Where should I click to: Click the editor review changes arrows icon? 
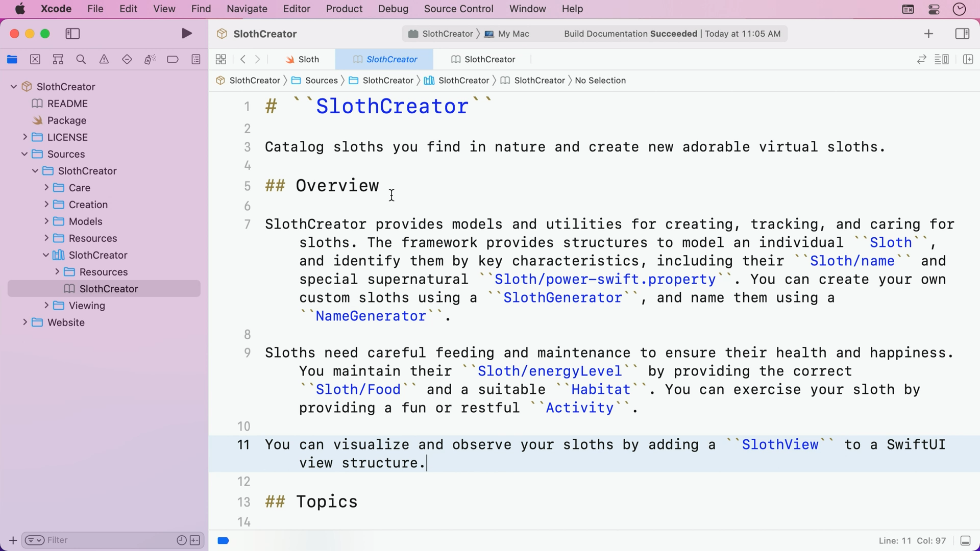921,60
